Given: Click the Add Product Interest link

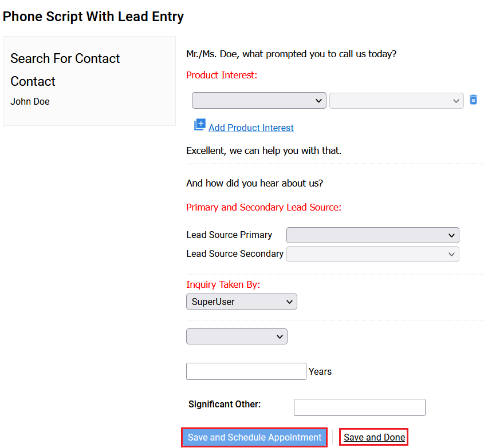Looking at the screenshot, I should pyautogui.click(x=251, y=128).
